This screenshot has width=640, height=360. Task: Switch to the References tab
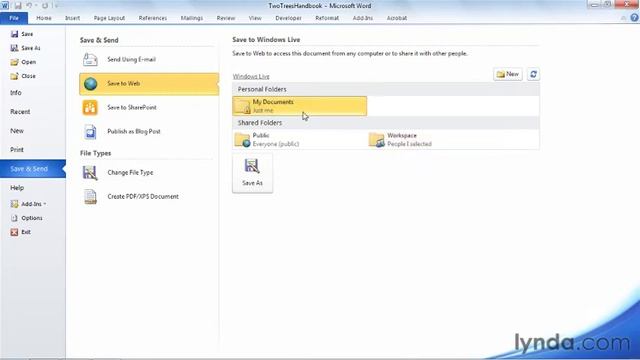(153, 18)
